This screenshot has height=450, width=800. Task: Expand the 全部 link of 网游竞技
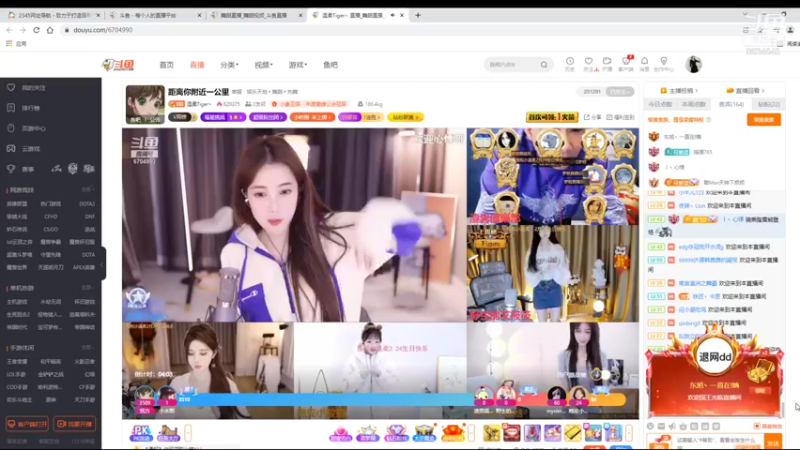click(x=87, y=190)
